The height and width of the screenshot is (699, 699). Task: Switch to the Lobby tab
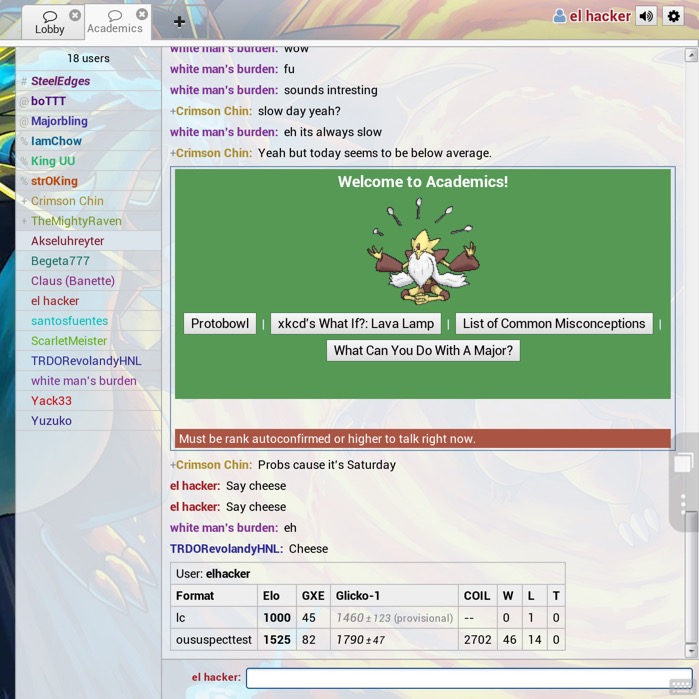tap(49, 22)
